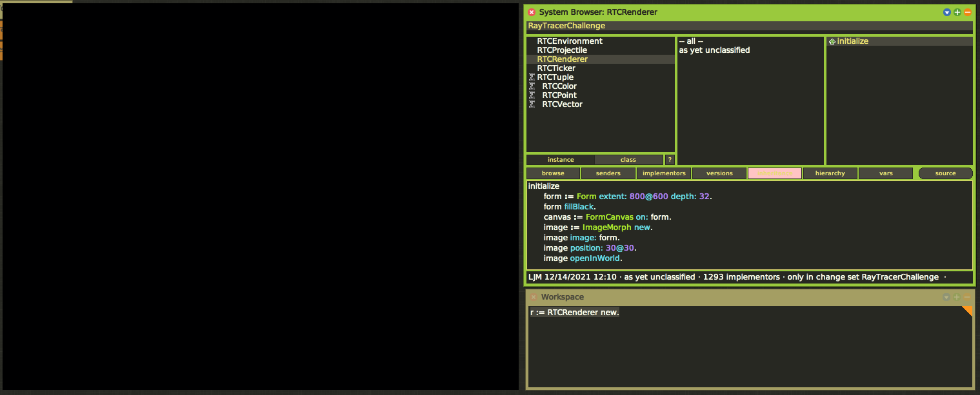Select the initialize method

click(x=900, y=41)
